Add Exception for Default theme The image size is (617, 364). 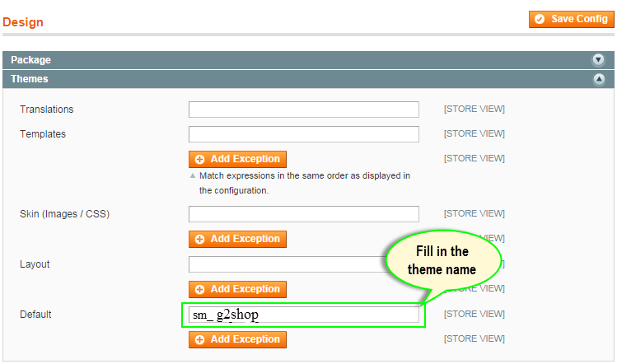point(237,339)
